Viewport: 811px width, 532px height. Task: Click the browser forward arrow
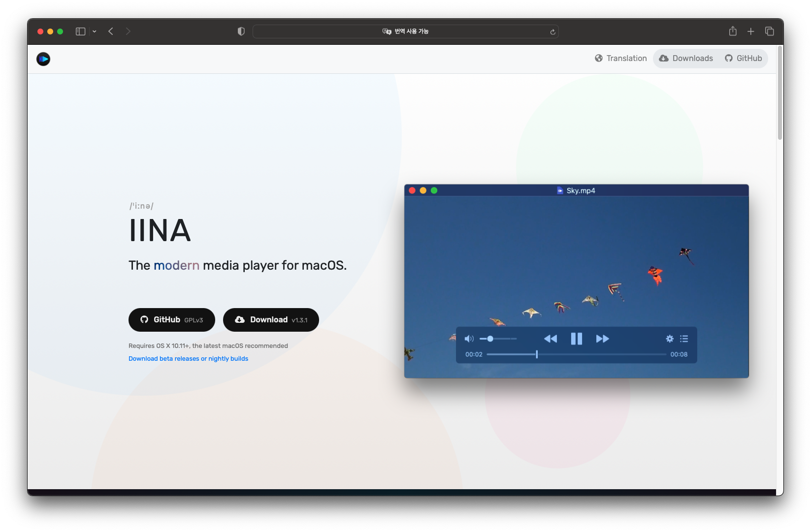coord(128,31)
